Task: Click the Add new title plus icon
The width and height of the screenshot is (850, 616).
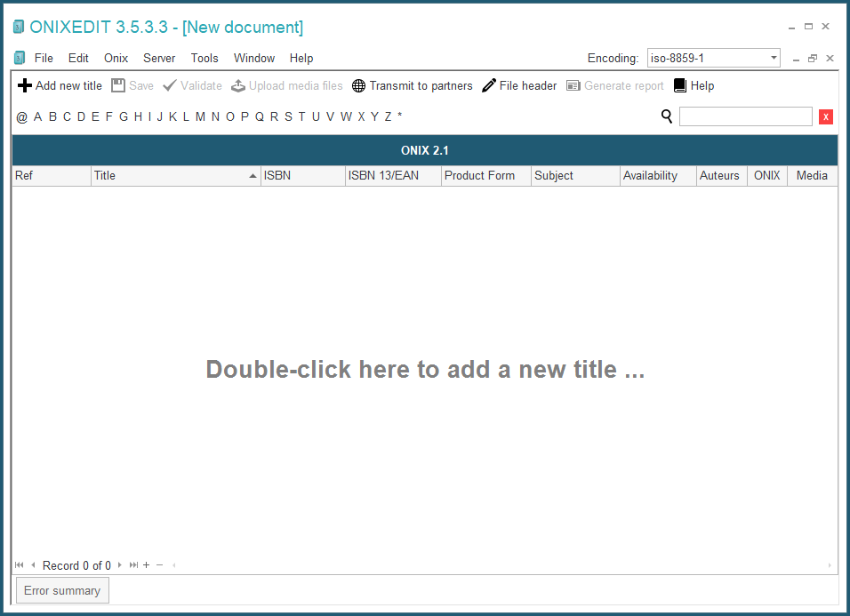Action: tap(24, 85)
